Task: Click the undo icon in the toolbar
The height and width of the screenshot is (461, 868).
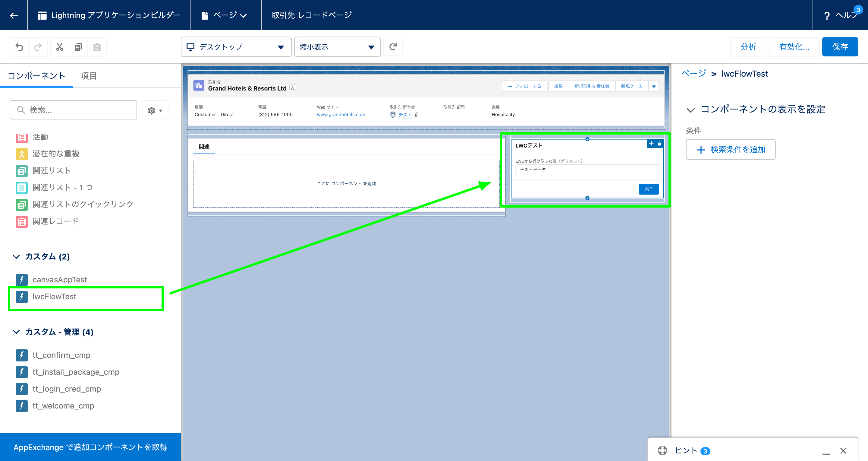Action: 19,46
